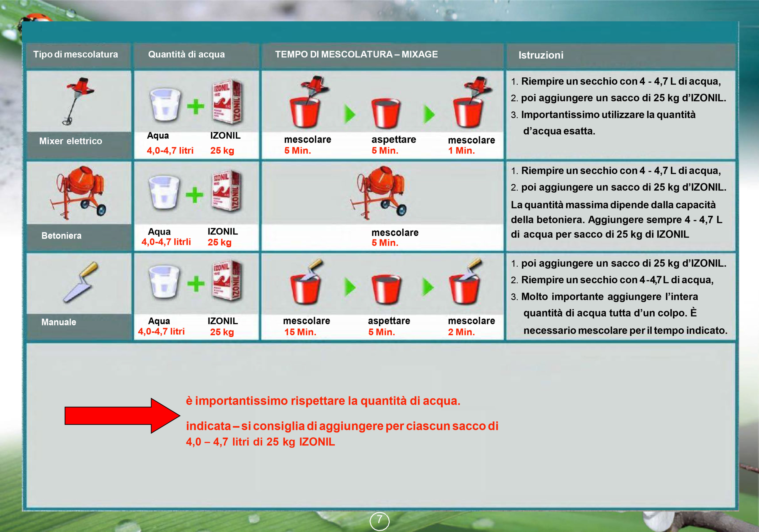The width and height of the screenshot is (759, 532).
Task: Click '25 kg' in Betoniera row
Action: 219,242
